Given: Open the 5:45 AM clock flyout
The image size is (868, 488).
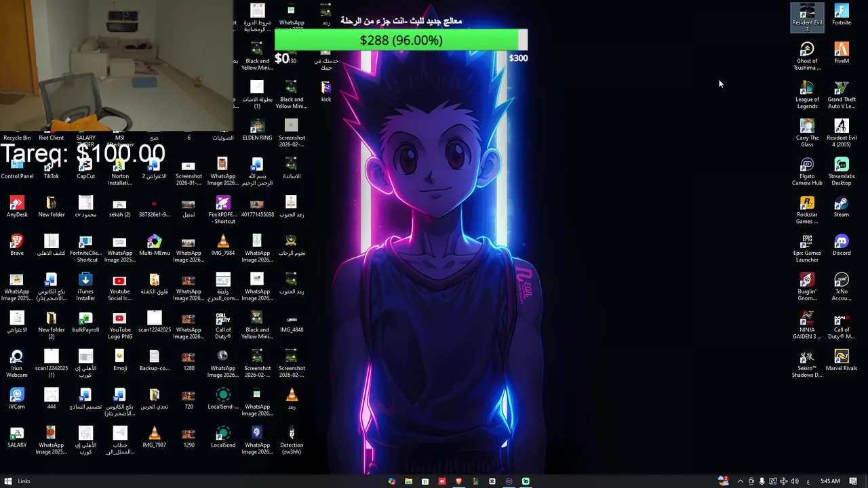Looking at the screenshot, I should point(830,481).
